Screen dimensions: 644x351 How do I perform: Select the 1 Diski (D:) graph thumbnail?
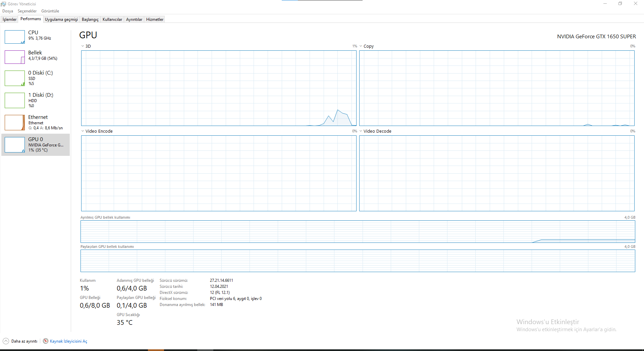(15, 100)
